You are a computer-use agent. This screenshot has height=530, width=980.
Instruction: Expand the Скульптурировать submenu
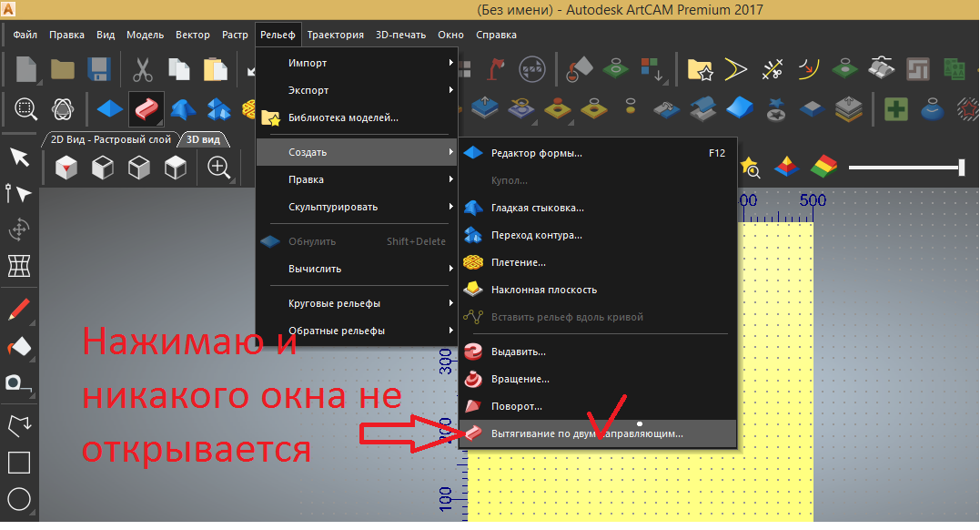(357, 207)
